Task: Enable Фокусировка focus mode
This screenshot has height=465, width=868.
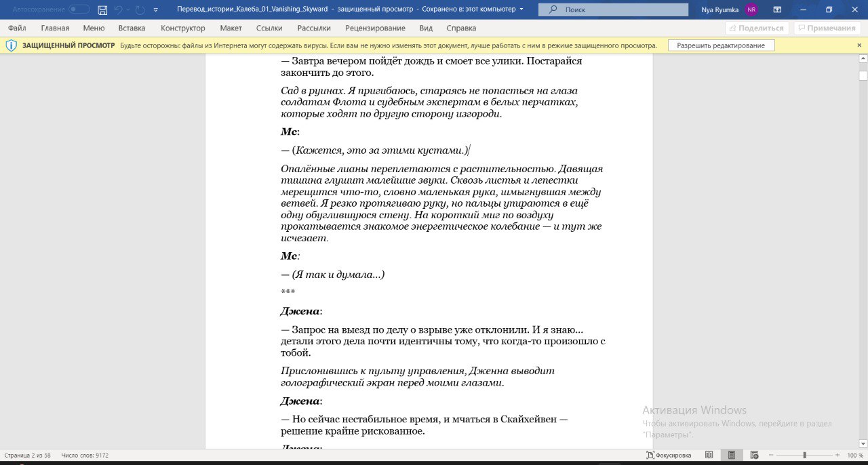Action: pyautogui.click(x=669, y=456)
